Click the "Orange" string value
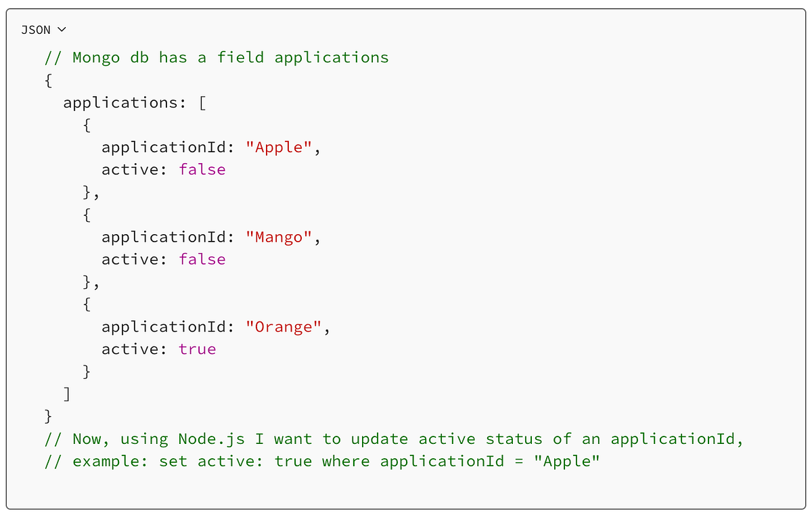Viewport: 812px width, 515px height. point(284,327)
